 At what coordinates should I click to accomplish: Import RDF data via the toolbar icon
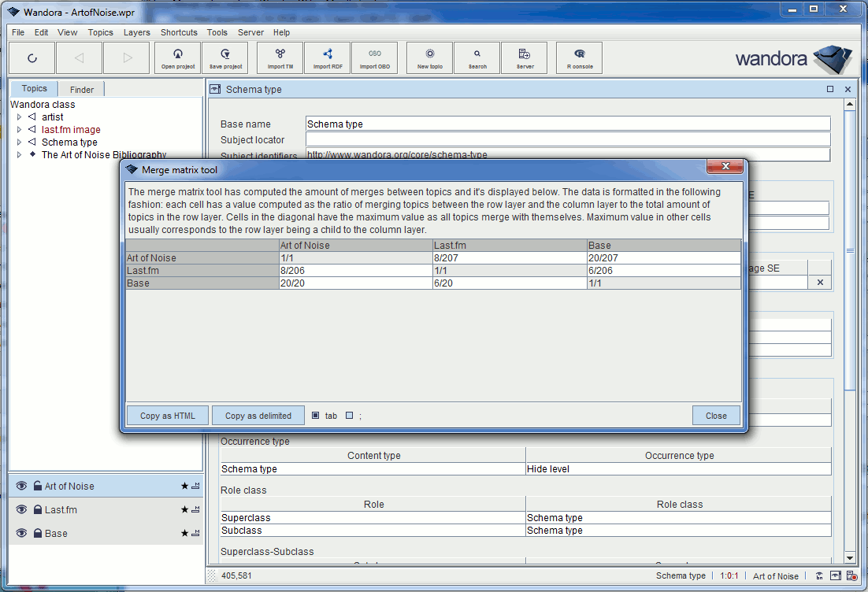[x=328, y=57]
